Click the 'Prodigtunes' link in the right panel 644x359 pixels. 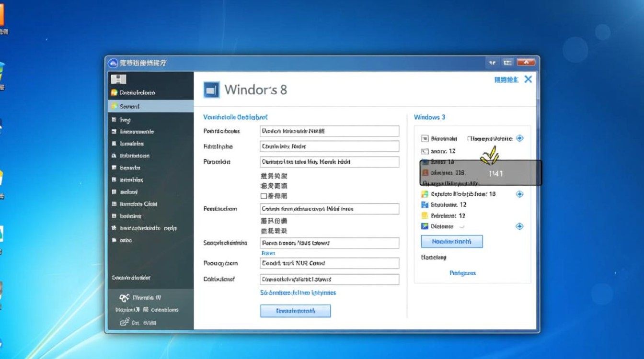461,273
